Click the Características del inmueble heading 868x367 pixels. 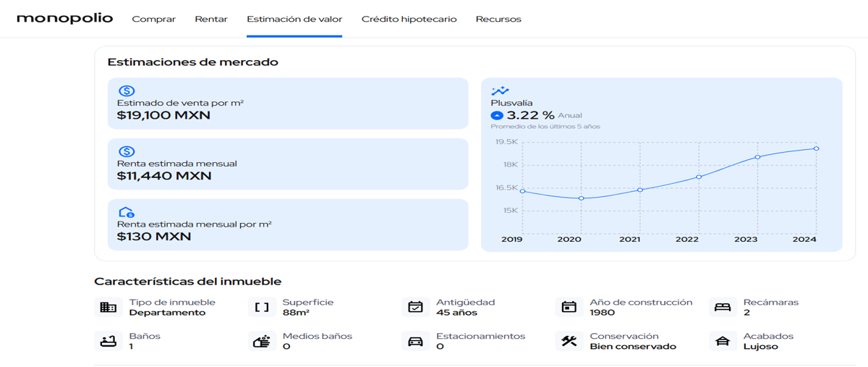pyautogui.click(x=188, y=282)
